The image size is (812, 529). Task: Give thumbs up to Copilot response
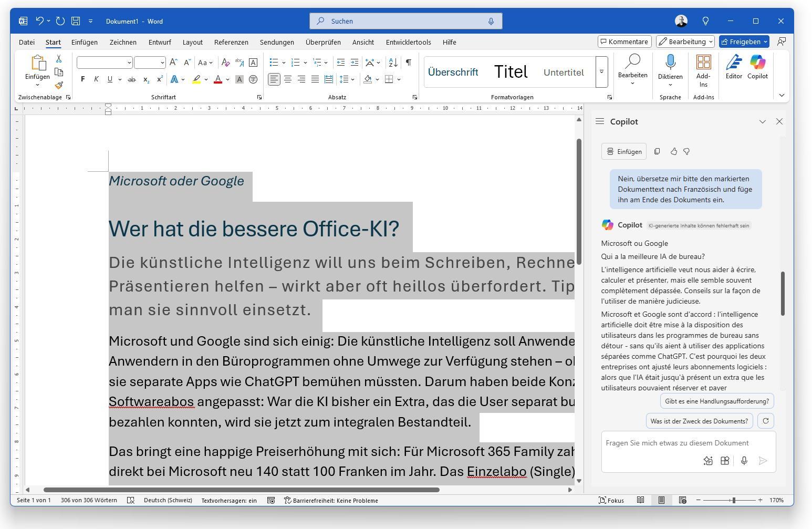[674, 151]
